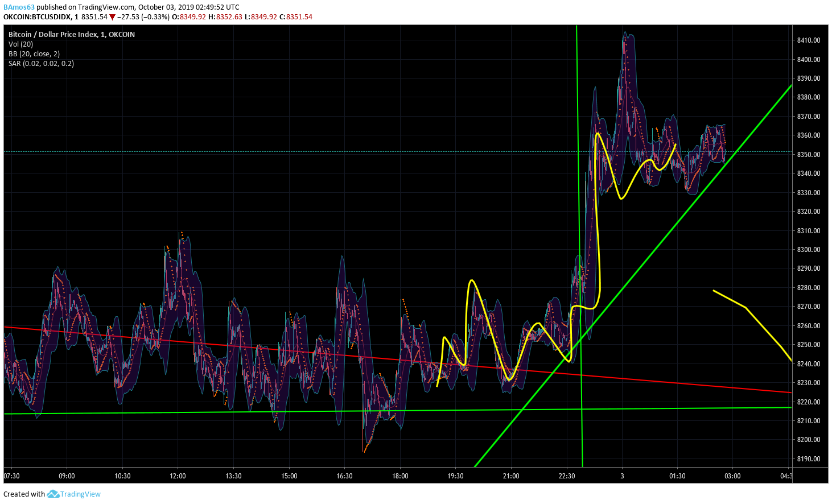This screenshot has height=504, width=832.
Task: Select the SAR (0.02, 0.02, 0.2) indicator label
Action: pyautogui.click(x=41, y=63)
